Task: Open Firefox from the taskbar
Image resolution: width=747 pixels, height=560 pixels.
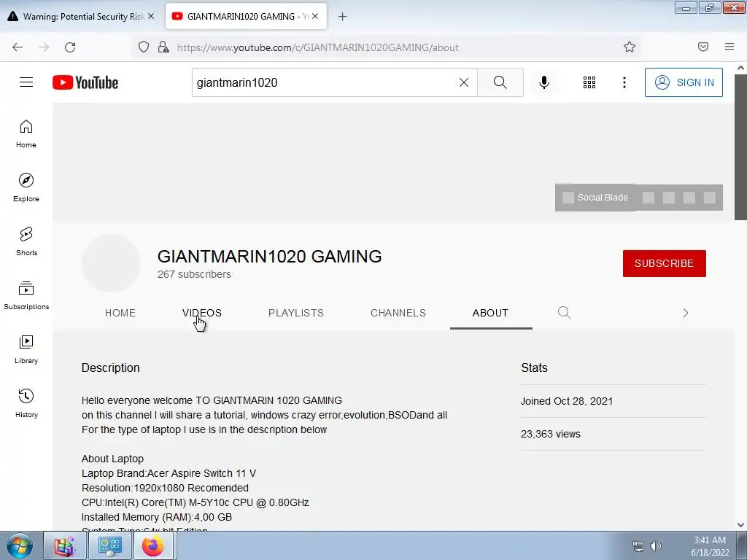Action: tap(153, 545)
